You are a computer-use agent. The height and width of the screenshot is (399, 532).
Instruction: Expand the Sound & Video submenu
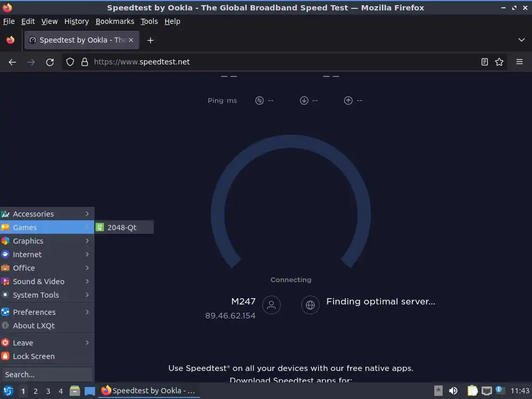[x=47, y=282]
